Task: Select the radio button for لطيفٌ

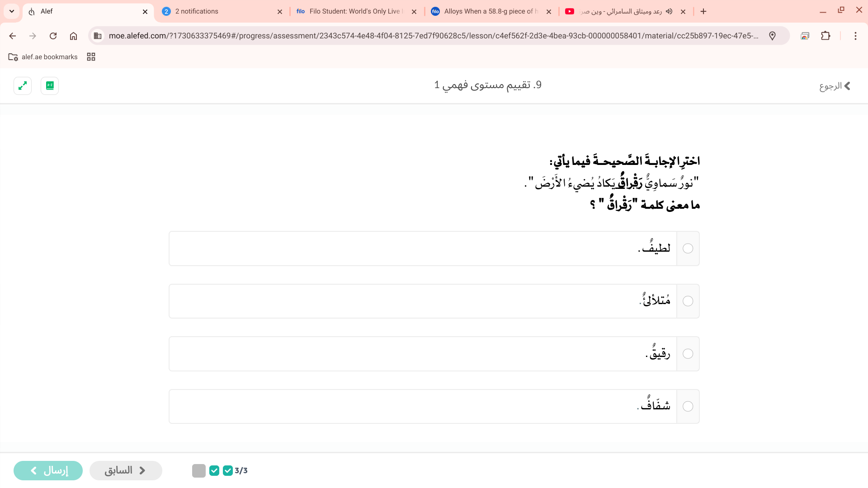Action: [688, 248]
